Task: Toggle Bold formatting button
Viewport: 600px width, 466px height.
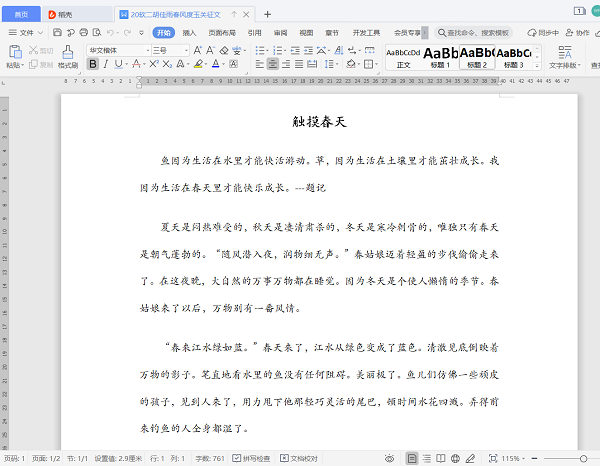Action: [x=93, y=64]
